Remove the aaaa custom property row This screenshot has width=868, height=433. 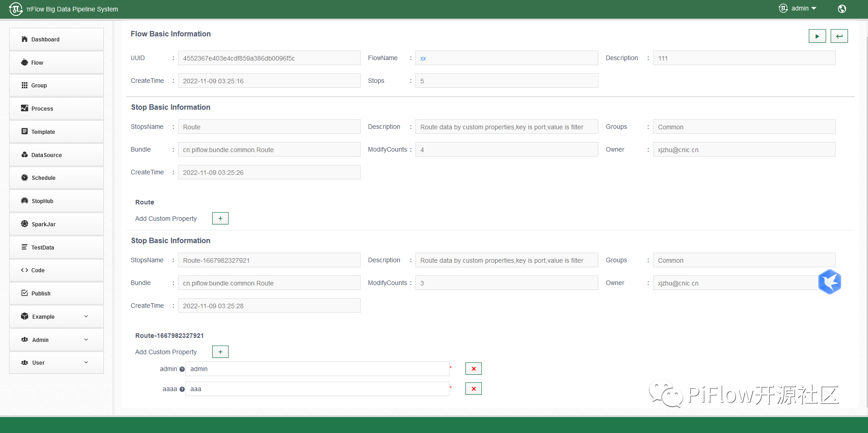pyautogui.click(x=473, y=389)
